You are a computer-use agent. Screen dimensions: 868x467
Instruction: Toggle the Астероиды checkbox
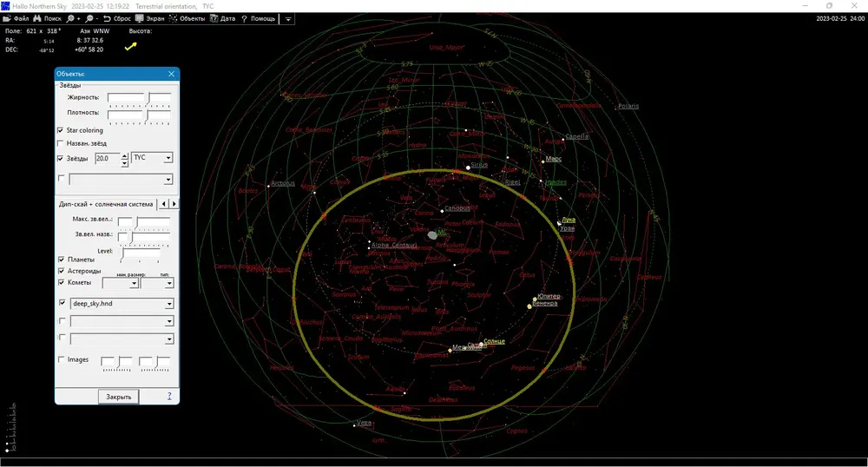pos(62,271)
